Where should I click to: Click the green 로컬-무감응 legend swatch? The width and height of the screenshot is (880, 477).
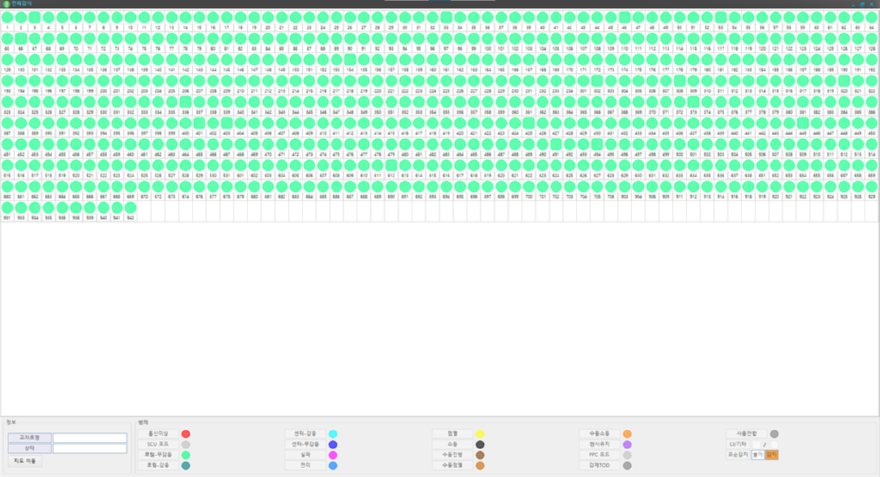[186, 455]
